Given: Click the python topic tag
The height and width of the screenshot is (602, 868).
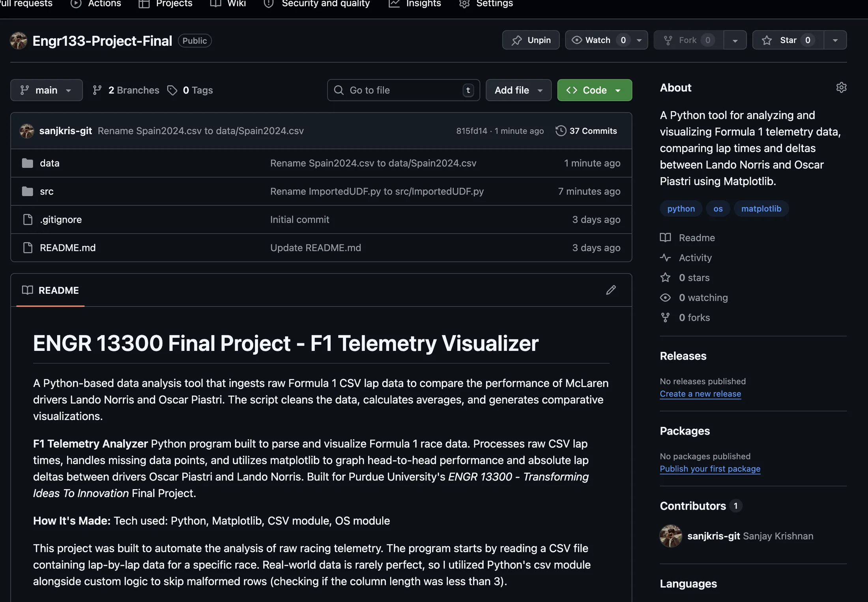Looking at the screenshot, I should point(681,209).
